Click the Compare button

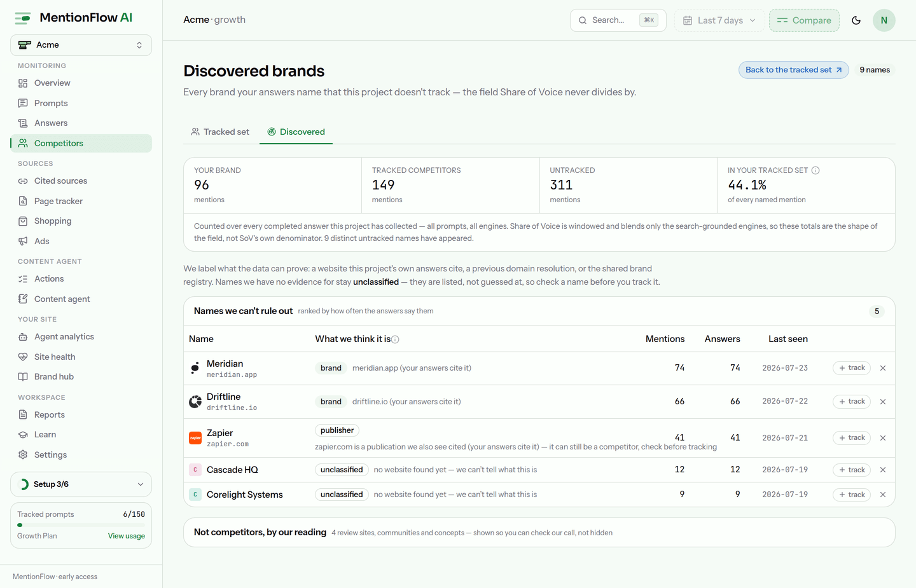[x=804, y=20]
